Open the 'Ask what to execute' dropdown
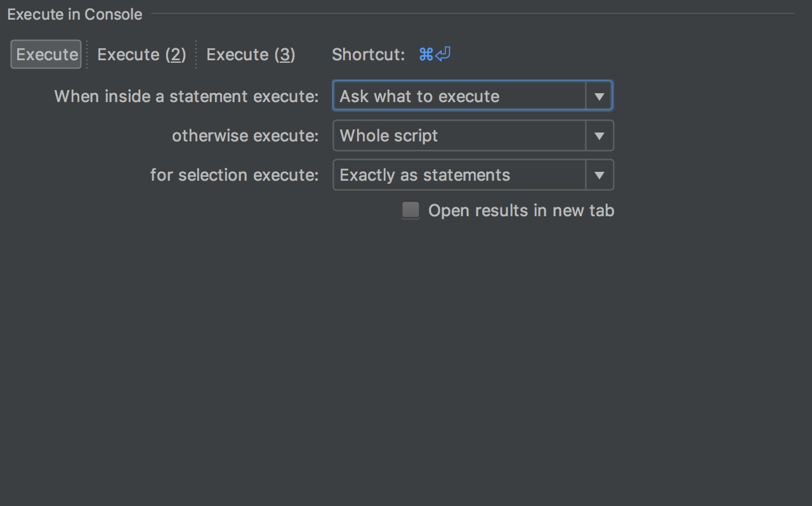Viewport: 812px width, 506px height. pyautogui.click(x=459, y=96)
